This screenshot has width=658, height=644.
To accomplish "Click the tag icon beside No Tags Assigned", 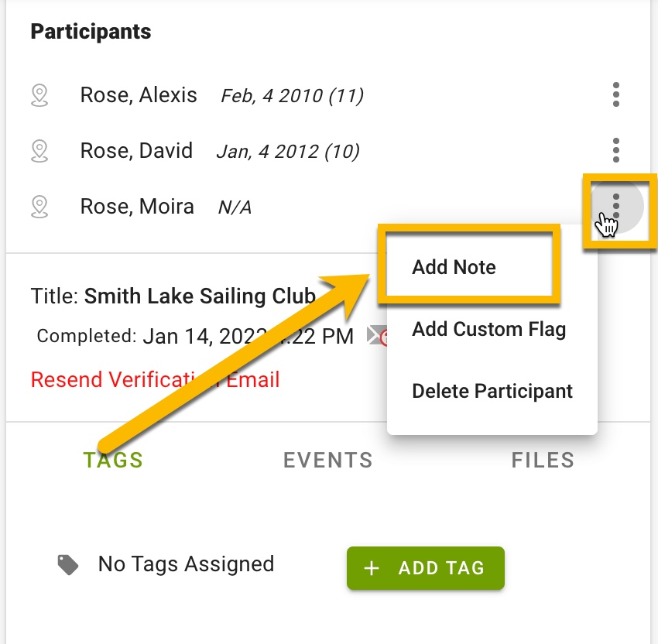I will 68,565.
